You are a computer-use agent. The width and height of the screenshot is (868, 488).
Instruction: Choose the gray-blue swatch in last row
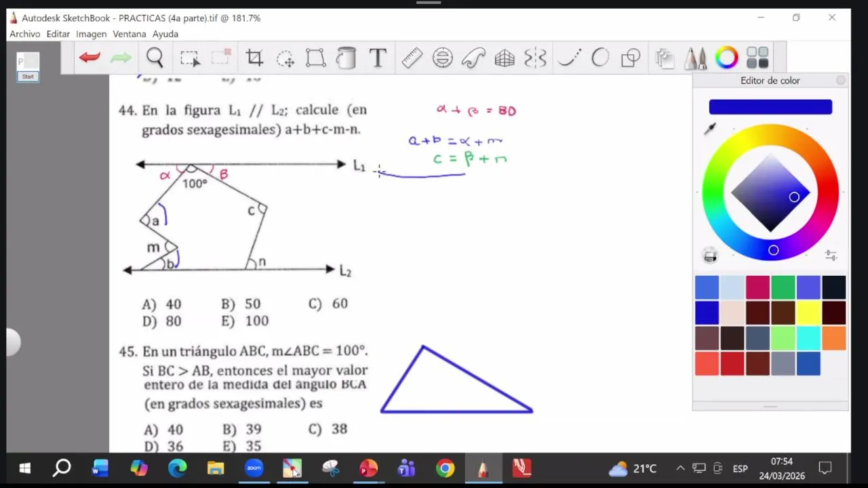tap(783, 364)
